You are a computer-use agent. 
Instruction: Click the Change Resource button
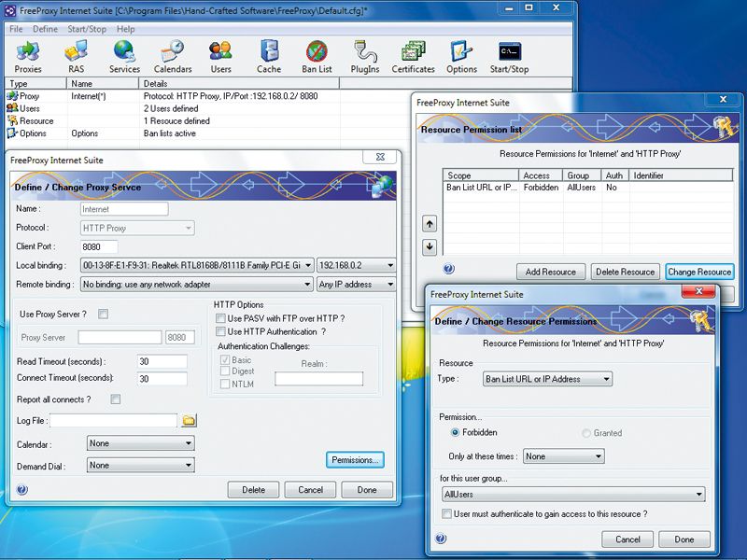tap(699, 272)
